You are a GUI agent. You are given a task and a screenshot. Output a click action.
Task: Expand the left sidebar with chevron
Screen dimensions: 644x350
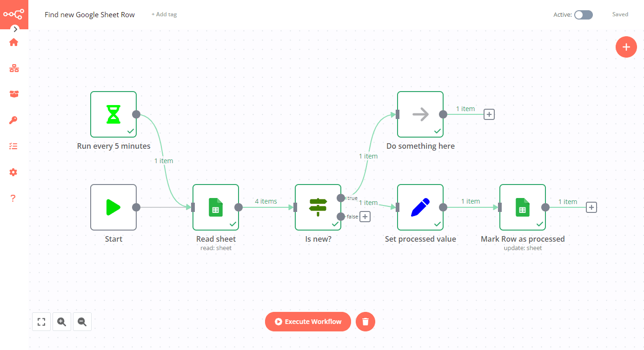pyautogui.click(x=15, y=29)
